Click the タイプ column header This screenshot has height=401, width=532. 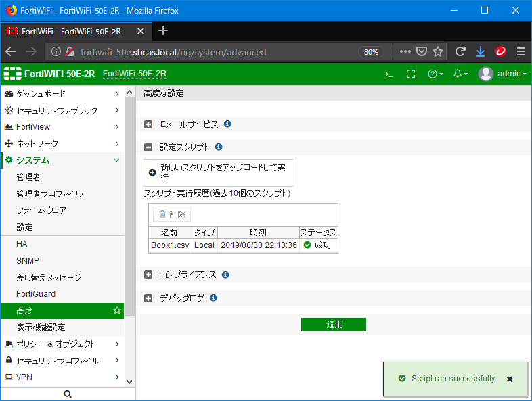[x=204, y=233]
